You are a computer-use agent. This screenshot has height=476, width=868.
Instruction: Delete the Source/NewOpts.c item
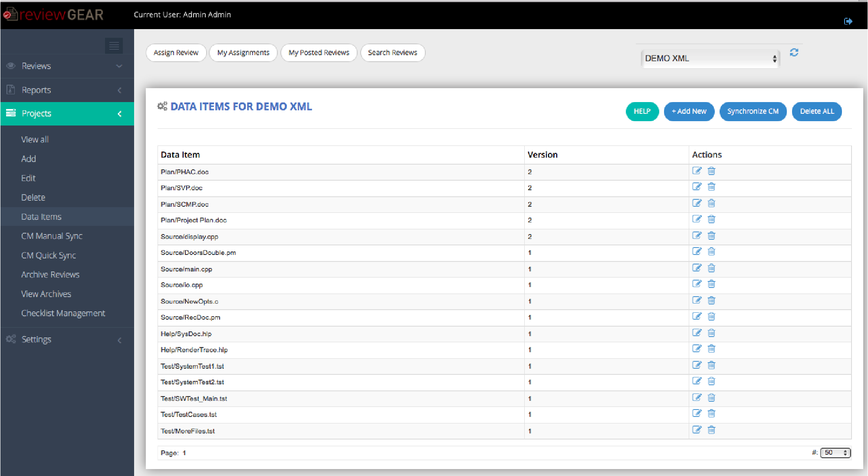(711, 300)
